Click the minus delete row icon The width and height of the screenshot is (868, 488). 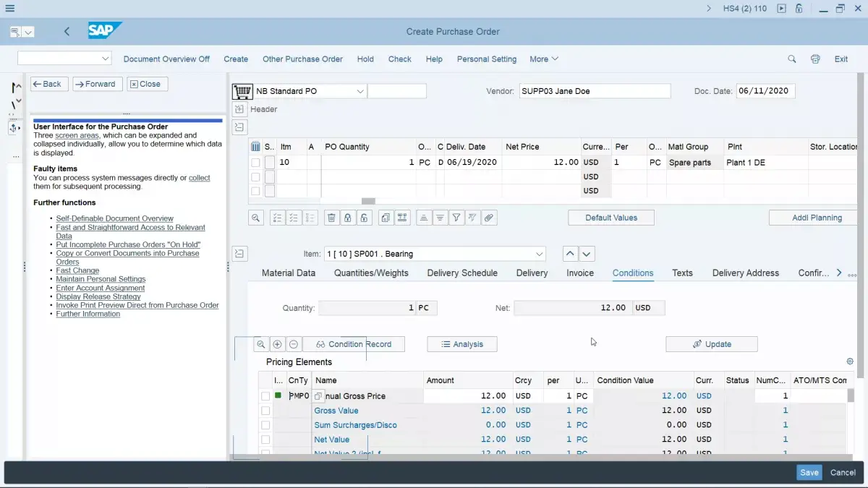point(294,344)
